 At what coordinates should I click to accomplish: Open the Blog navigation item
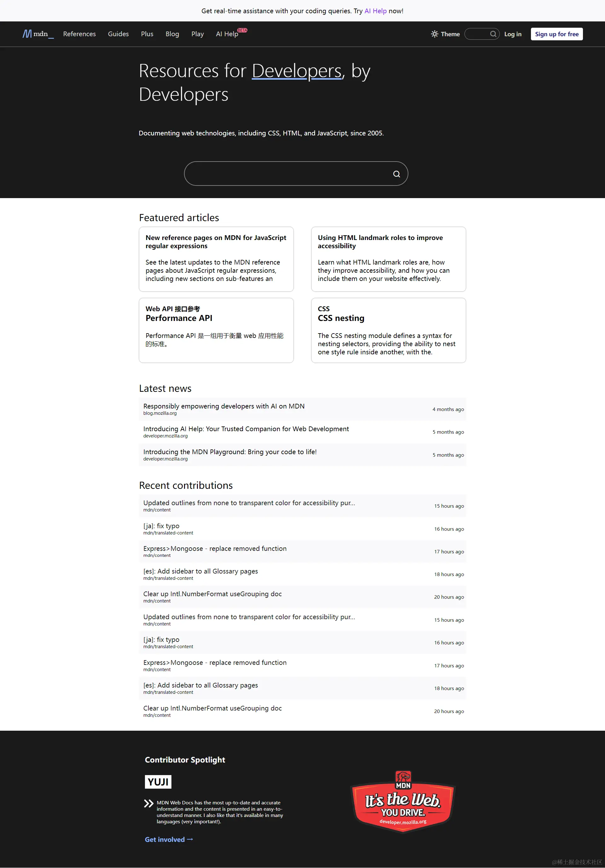[172, 34]
